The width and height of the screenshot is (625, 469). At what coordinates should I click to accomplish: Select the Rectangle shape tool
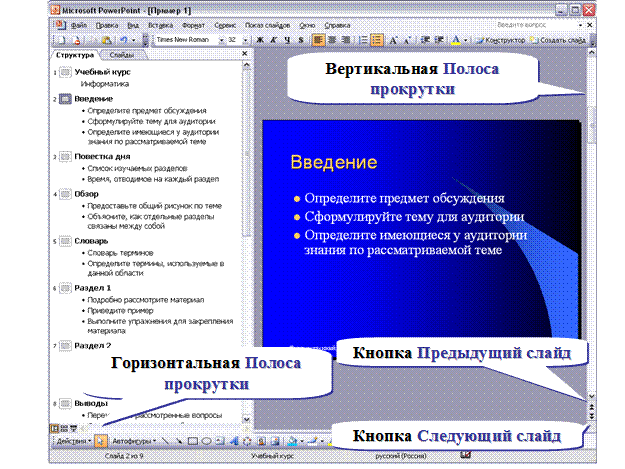[193, 441]
